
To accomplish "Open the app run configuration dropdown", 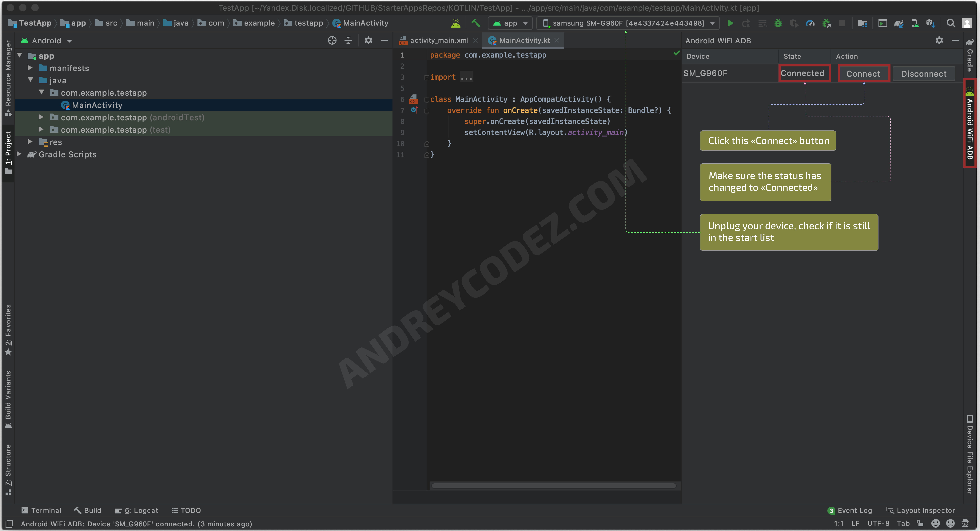I will (510, 23).
